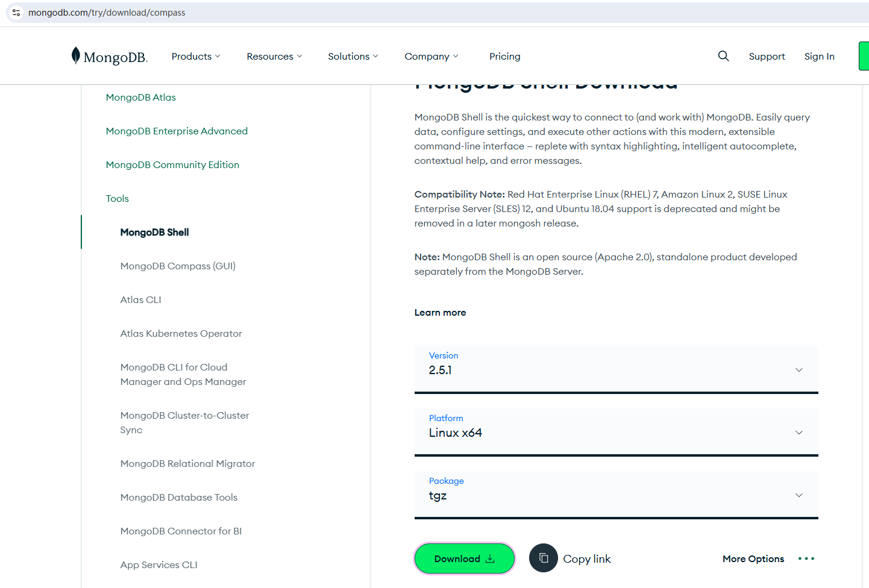
Task: Click the browser address bar URL
Action: click(107, 13)
